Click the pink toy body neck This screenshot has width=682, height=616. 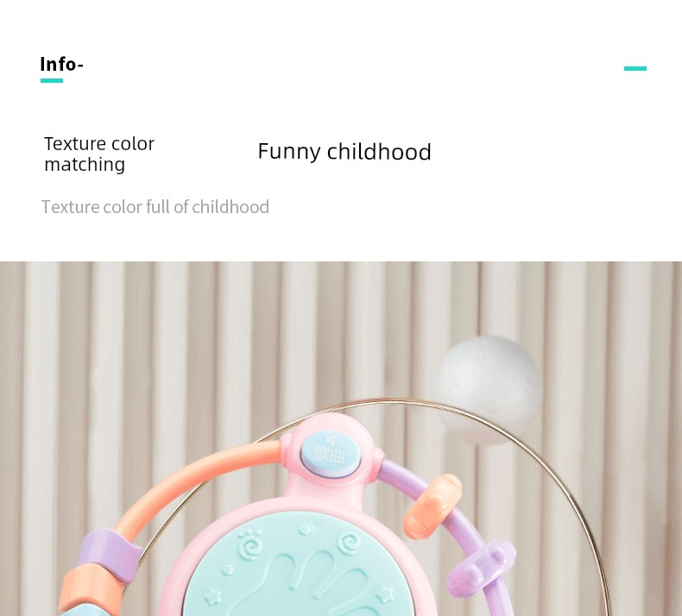(325, 488)
